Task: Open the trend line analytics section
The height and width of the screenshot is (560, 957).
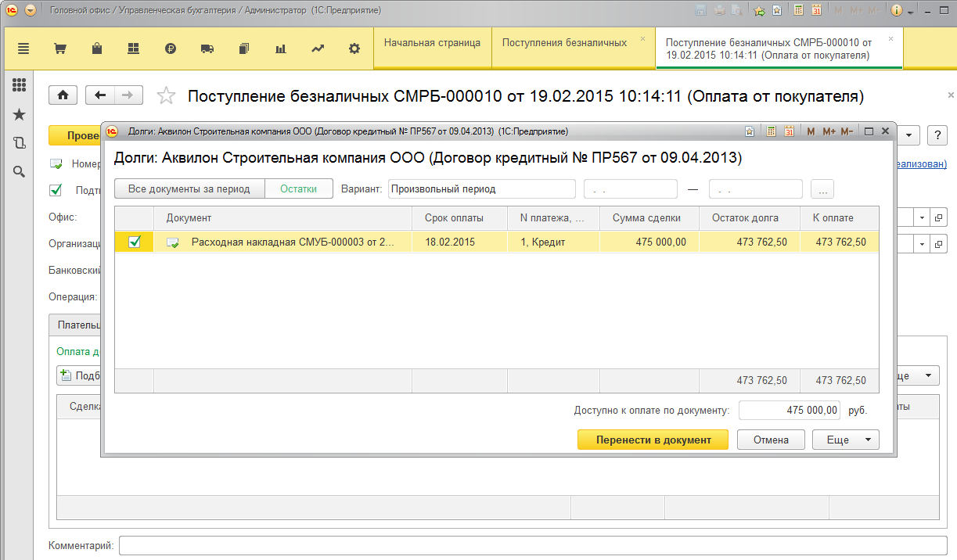Action: [x=318, y=48]
